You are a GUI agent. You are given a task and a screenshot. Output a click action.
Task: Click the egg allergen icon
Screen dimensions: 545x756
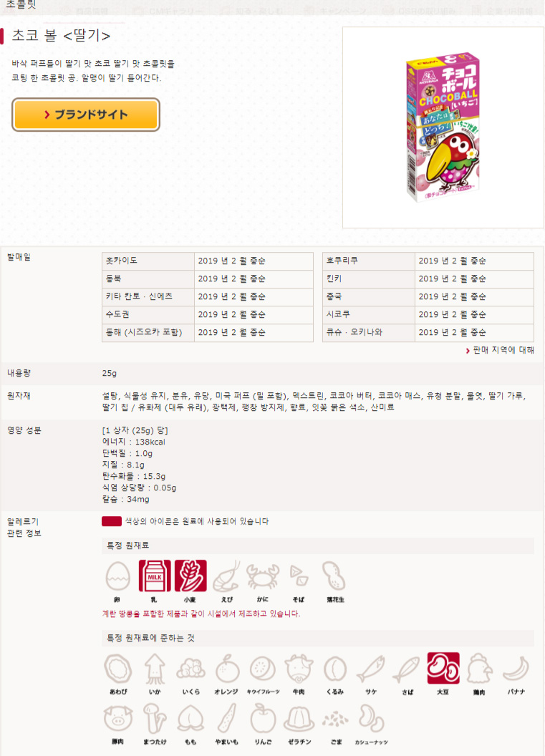(x=117, y=576)
